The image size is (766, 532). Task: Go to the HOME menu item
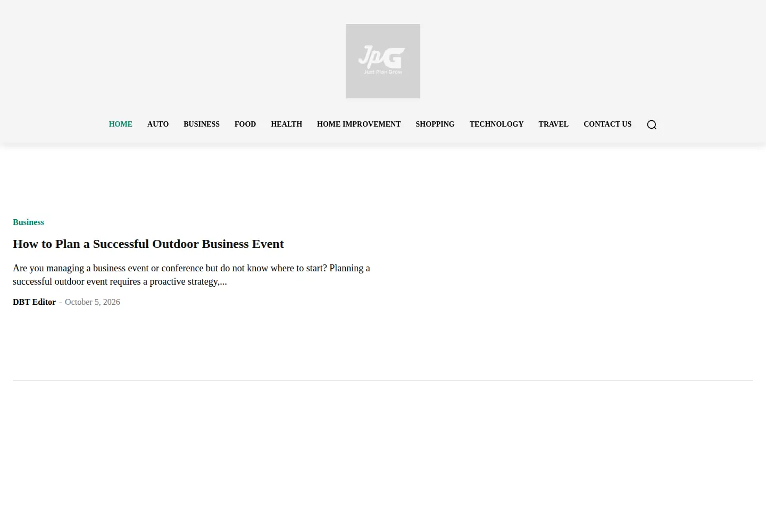click(121, 124)
